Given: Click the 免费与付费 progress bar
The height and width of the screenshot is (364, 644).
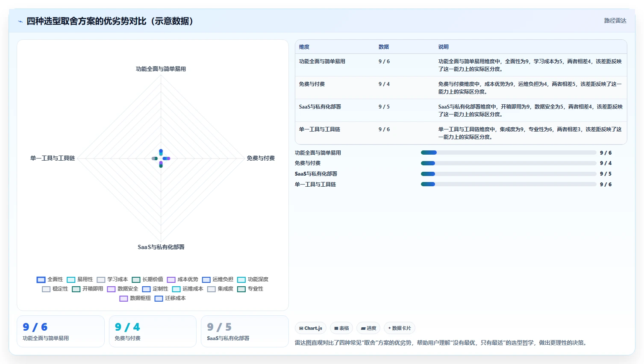Looking at the screenshot, I should click(x=509, y=163).
